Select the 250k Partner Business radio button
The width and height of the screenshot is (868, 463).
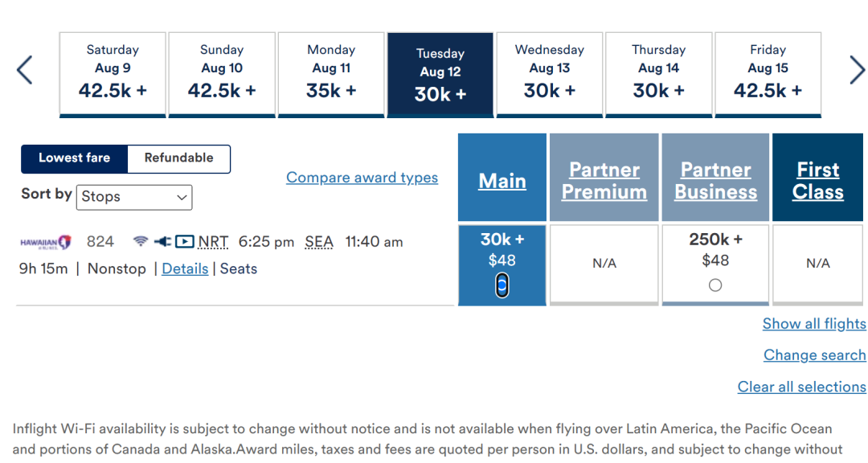[x=715, y=285]
